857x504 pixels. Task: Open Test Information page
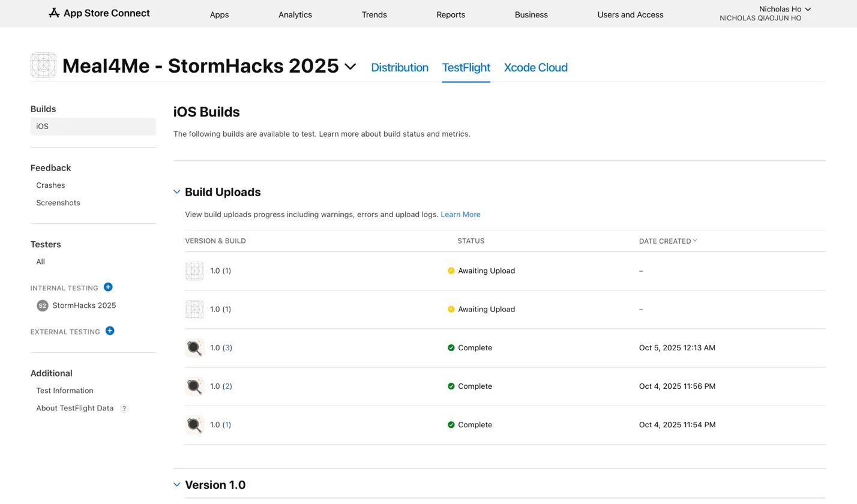[65, 391]
